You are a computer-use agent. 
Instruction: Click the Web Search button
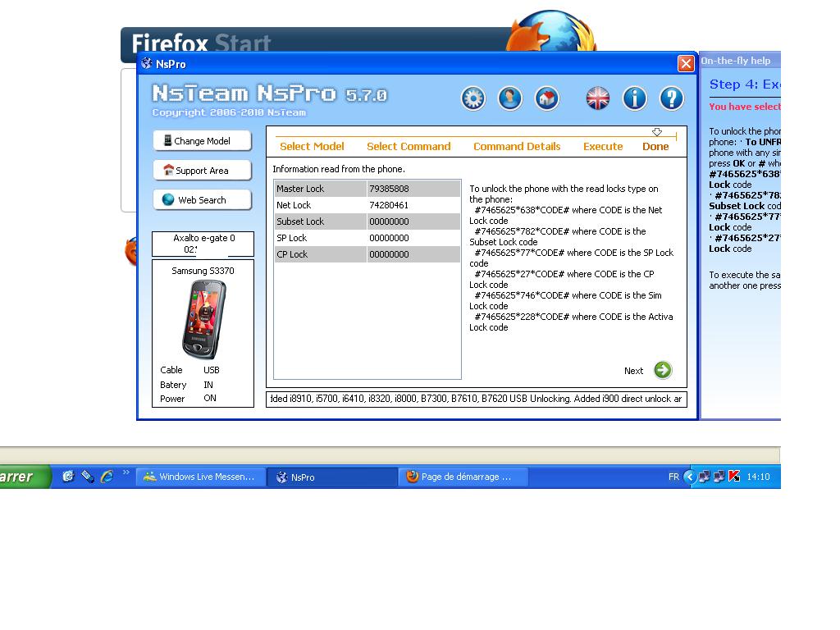coord(202,200)
